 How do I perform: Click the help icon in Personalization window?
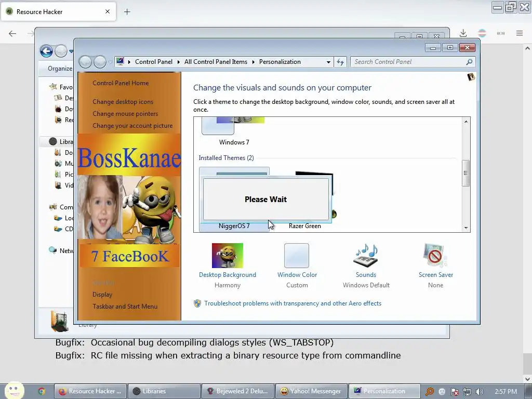coord(471,77)
